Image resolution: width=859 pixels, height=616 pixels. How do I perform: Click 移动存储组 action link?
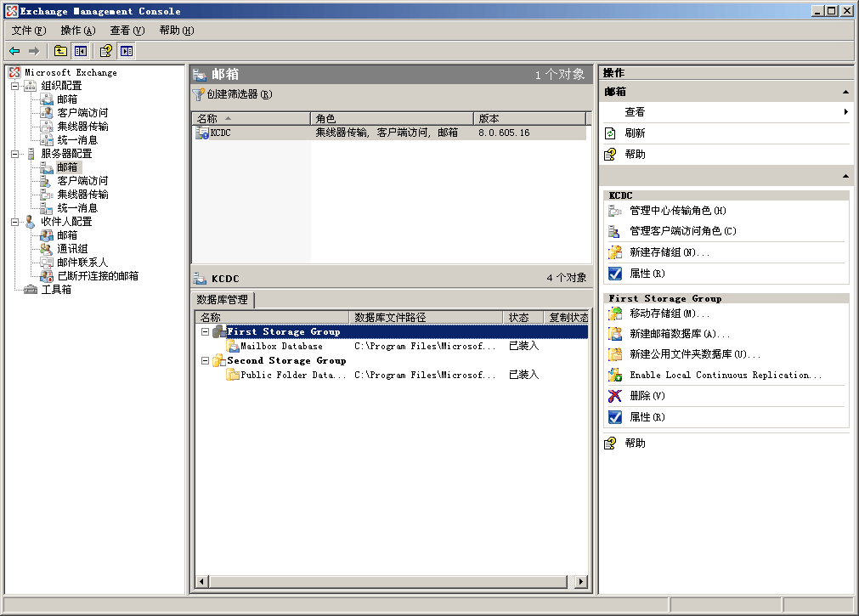point(669,314)
